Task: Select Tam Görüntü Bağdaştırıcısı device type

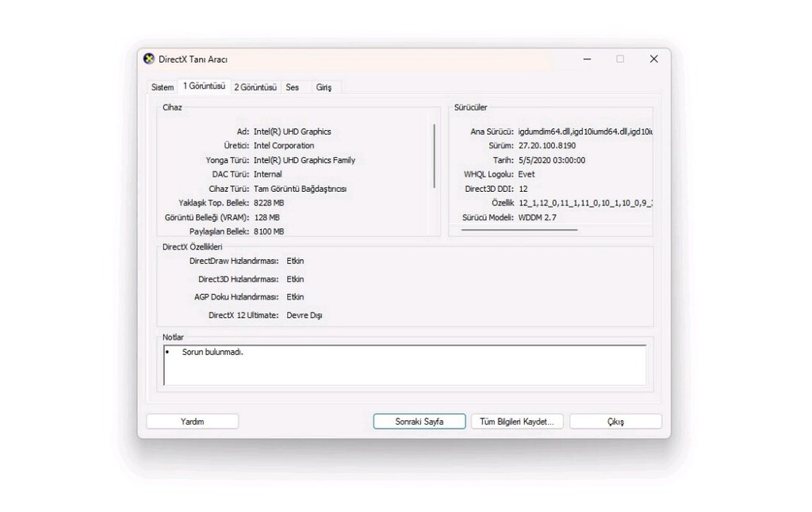Action: click(x=300, y=189)
